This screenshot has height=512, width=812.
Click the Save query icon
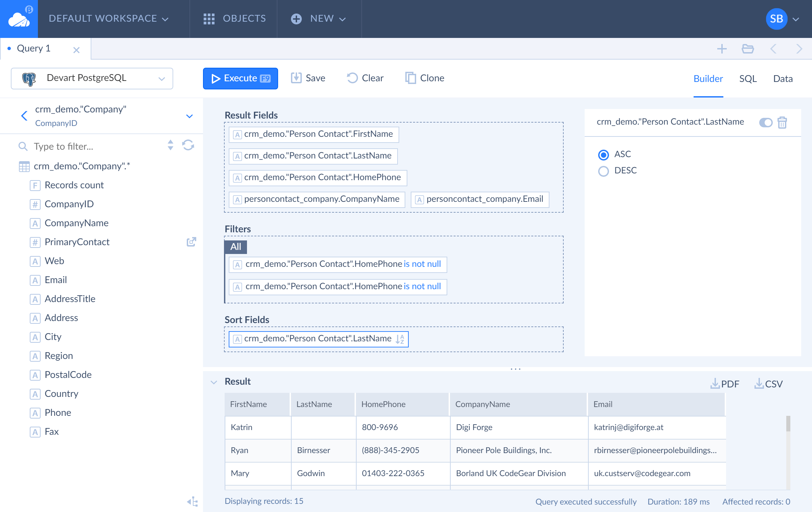pos(296,78)
